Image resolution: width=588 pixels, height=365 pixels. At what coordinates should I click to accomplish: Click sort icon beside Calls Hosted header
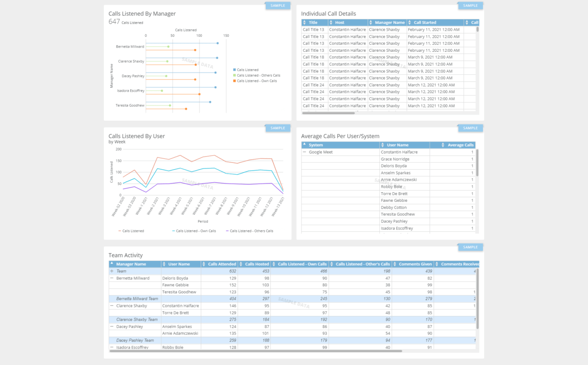241,264
